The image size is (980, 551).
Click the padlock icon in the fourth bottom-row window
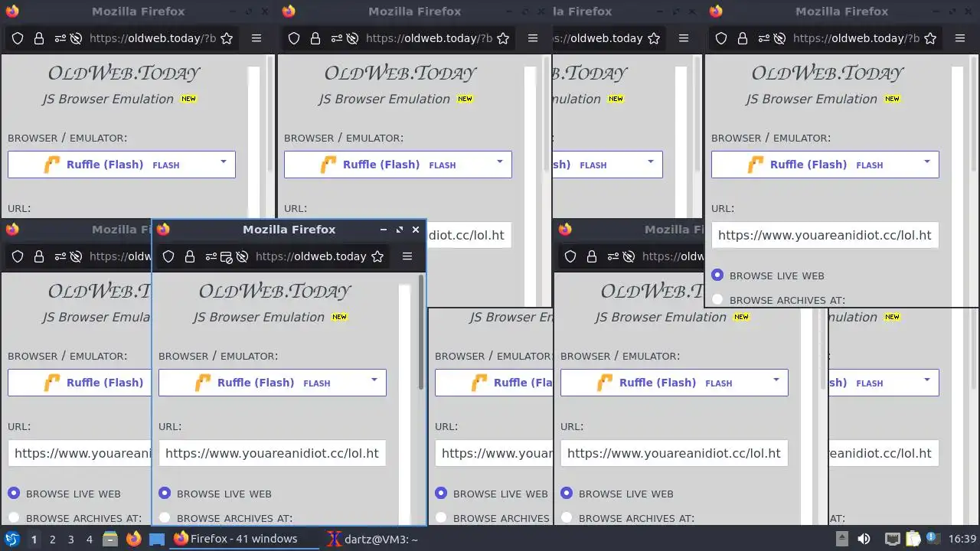coord(592,256)
